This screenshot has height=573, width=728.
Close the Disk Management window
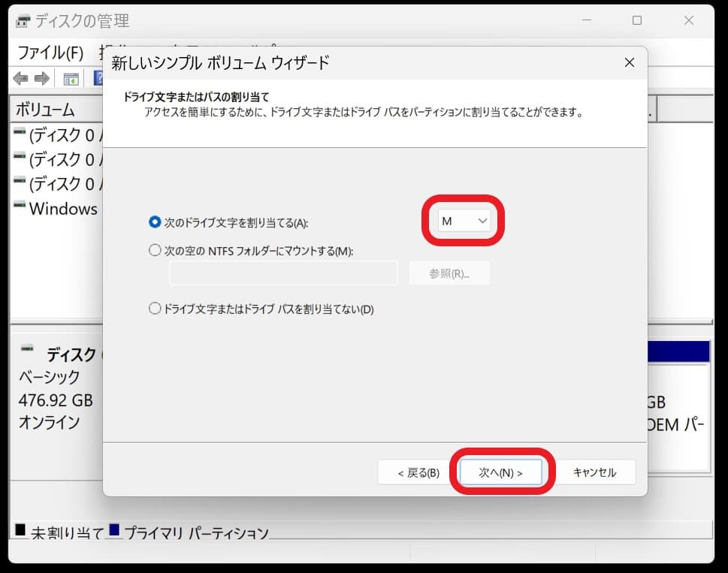[689, 20]
